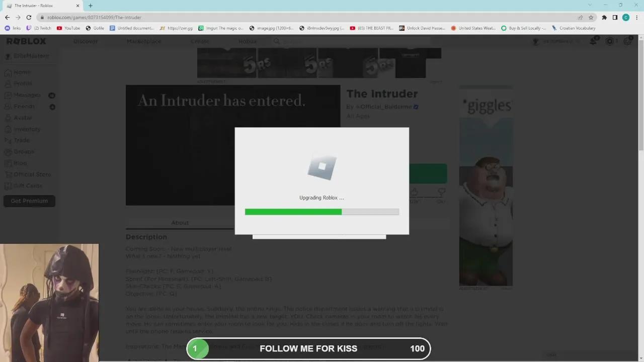
Task: Reload the Roblox page
Action: (29, 17)
